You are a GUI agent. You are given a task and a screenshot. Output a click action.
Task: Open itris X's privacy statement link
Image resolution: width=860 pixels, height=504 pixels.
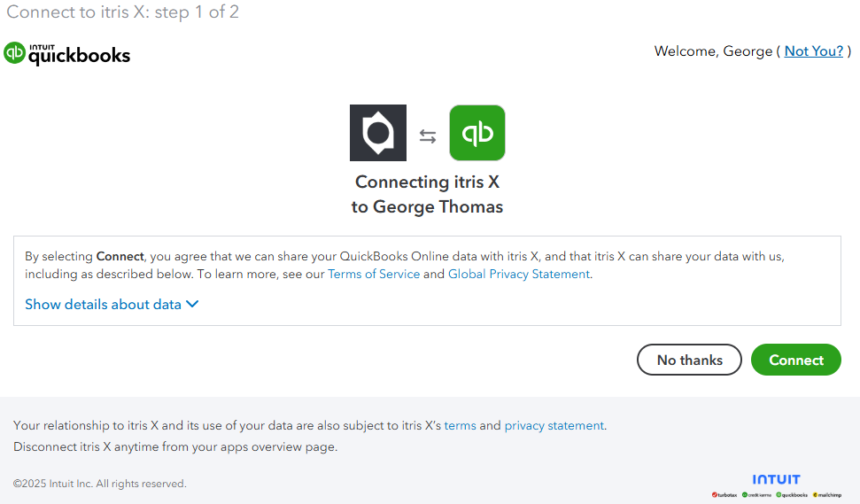click(x=554, y=425)
